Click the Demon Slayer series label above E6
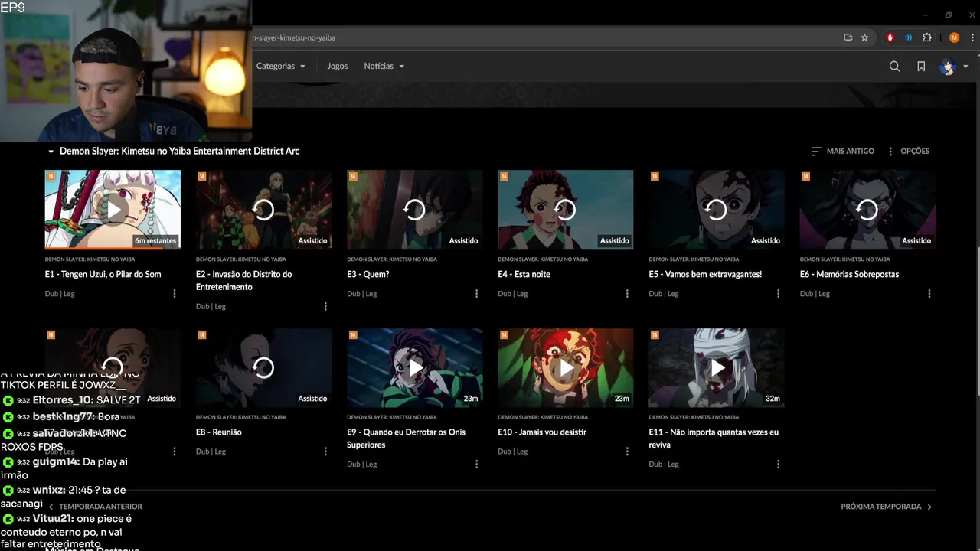The image size is (980, 551). [844, 259]
